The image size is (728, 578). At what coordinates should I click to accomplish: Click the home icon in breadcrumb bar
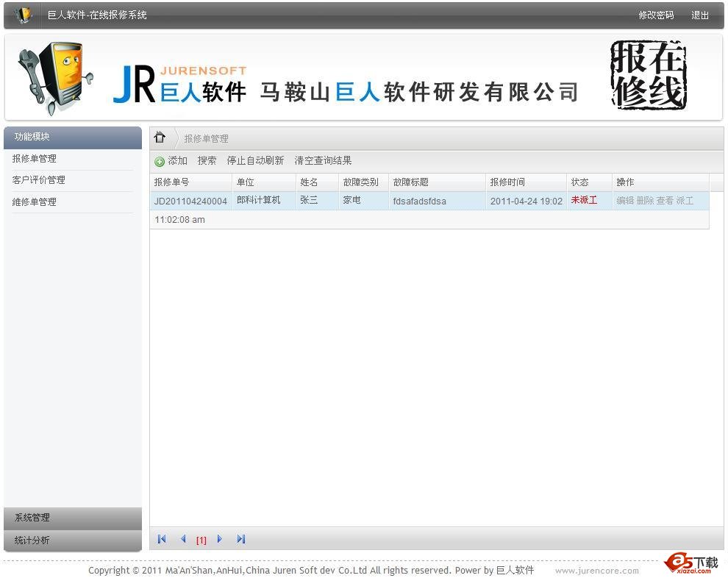pos(160,138)
